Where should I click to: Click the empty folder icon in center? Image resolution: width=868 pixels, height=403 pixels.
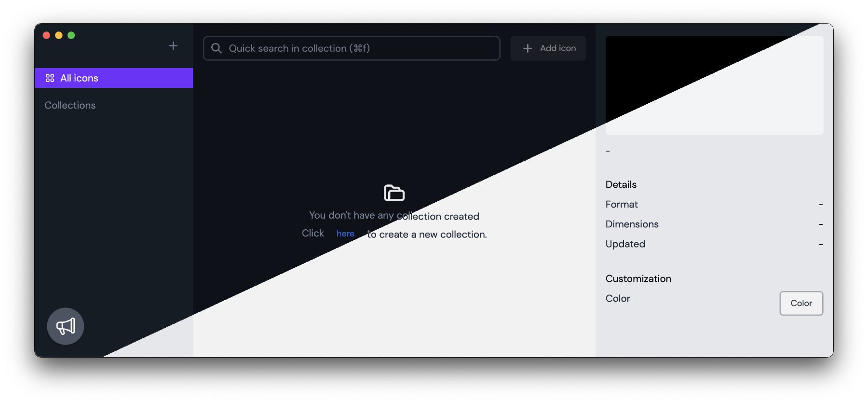(x=394, y=193)
